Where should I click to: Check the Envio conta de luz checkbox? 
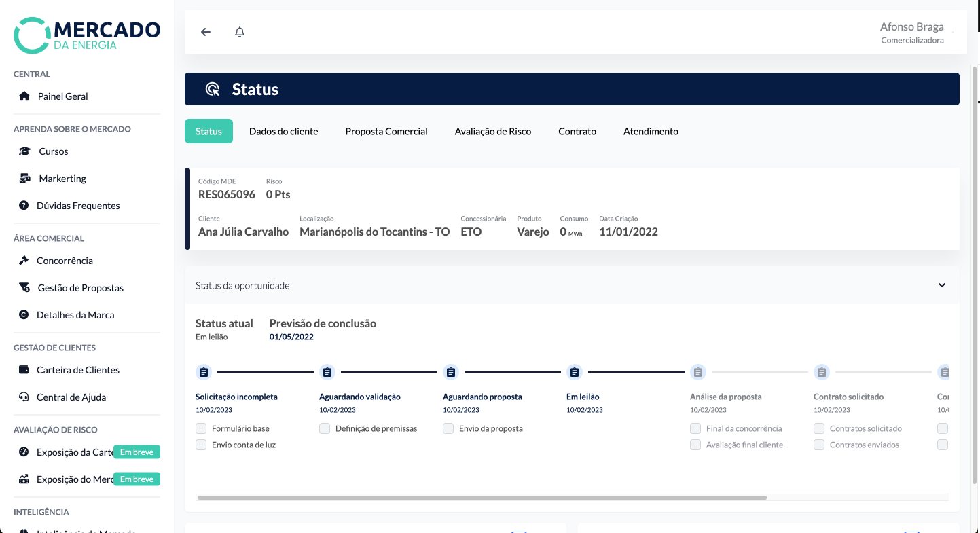pos(201,445)
